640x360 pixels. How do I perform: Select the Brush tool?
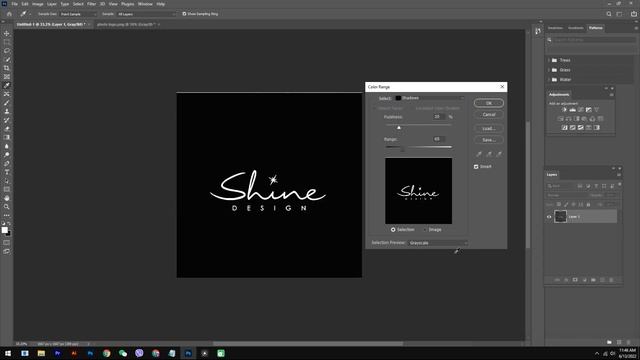click(x=7, y=103)
